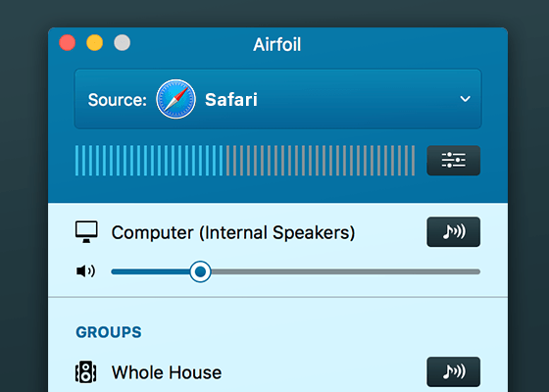Viewport: 549px width, 392px height.
Task: Click the Safari compass icon
Action: click(175, 99)
